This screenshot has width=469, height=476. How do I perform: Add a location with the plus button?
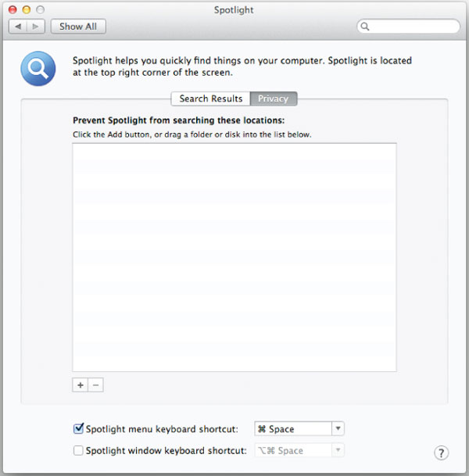coord(81,385)
